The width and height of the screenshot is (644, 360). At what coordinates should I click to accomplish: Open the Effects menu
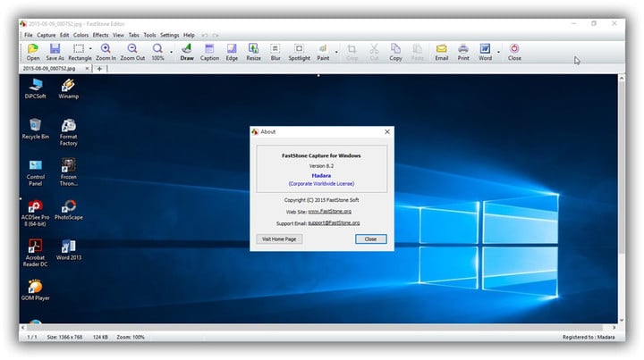(x=100, y=35)
